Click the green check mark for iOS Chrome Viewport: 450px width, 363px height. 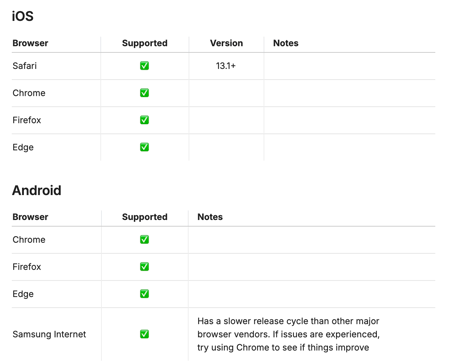click(x=144, y=93)
